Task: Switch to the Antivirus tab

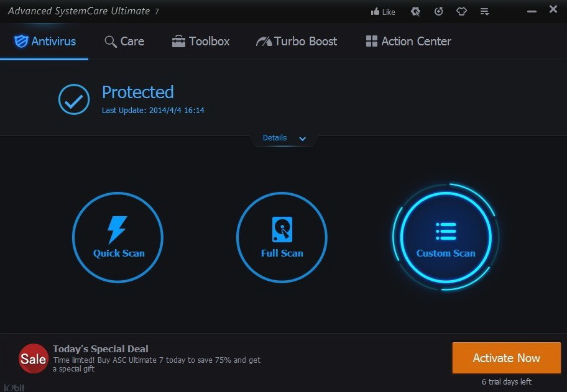Action: [45, 41]
